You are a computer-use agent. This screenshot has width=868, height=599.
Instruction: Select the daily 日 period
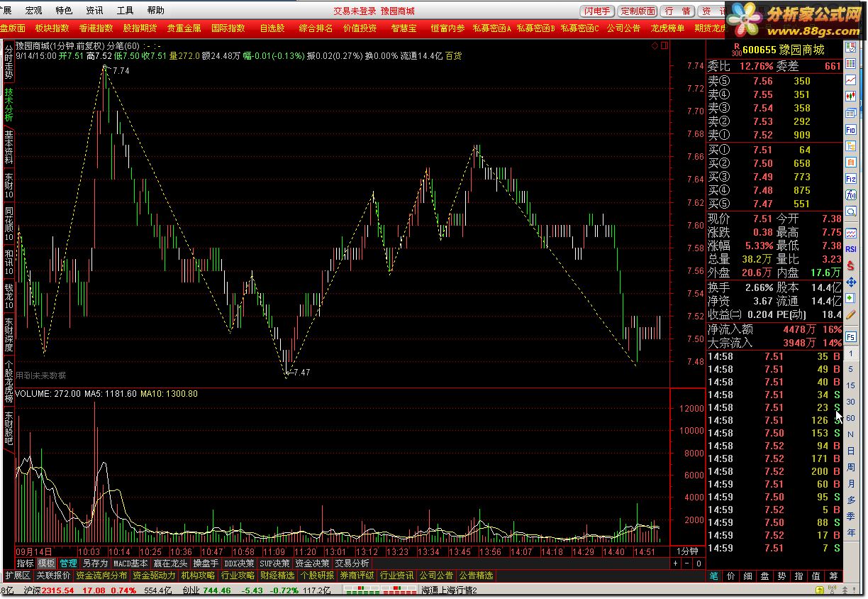[x=851, y=451]
